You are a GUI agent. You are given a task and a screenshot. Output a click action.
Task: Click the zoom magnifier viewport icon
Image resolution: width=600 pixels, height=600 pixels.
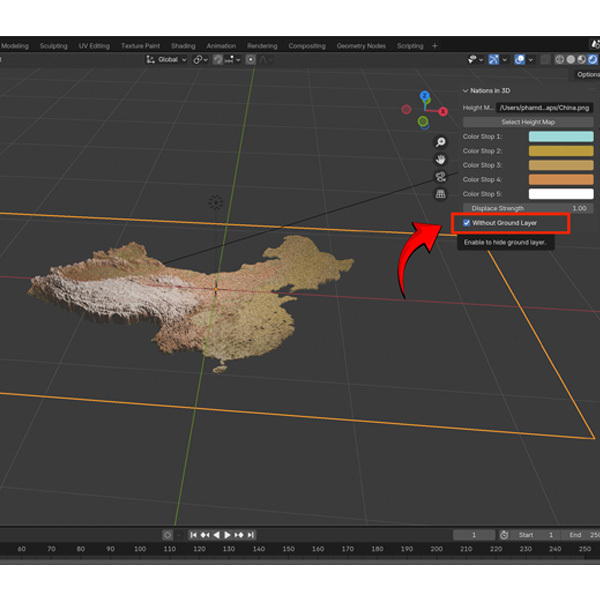[440, 142]
